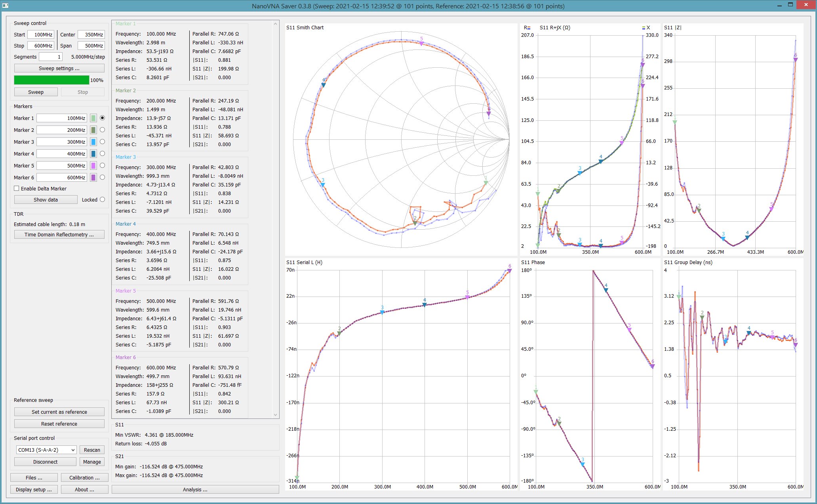Screen dimensions: 817x504
Task: Click the Segments count field
Action: coord(50,57)
